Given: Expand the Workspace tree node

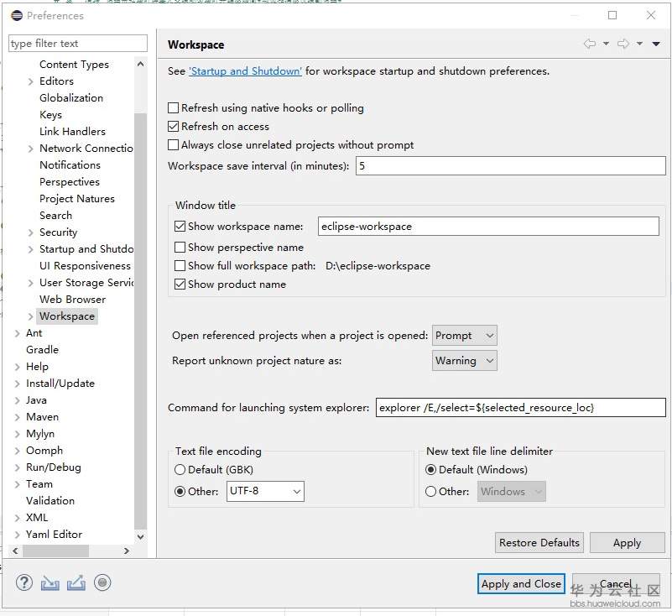Looking at the screenshot, I should (30, 316).
